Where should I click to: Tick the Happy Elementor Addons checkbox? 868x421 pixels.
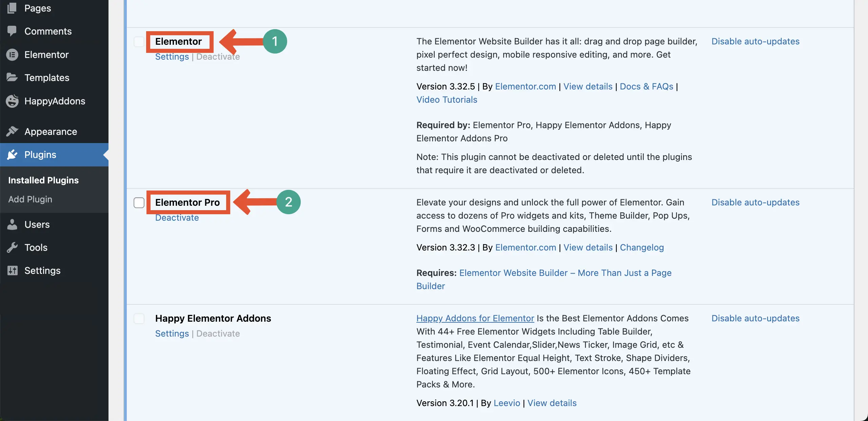click(x=139, y=318)
